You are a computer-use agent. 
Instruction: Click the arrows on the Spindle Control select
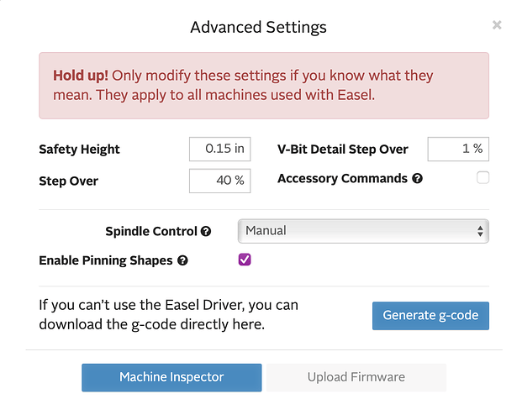click(x=480, y=230)
